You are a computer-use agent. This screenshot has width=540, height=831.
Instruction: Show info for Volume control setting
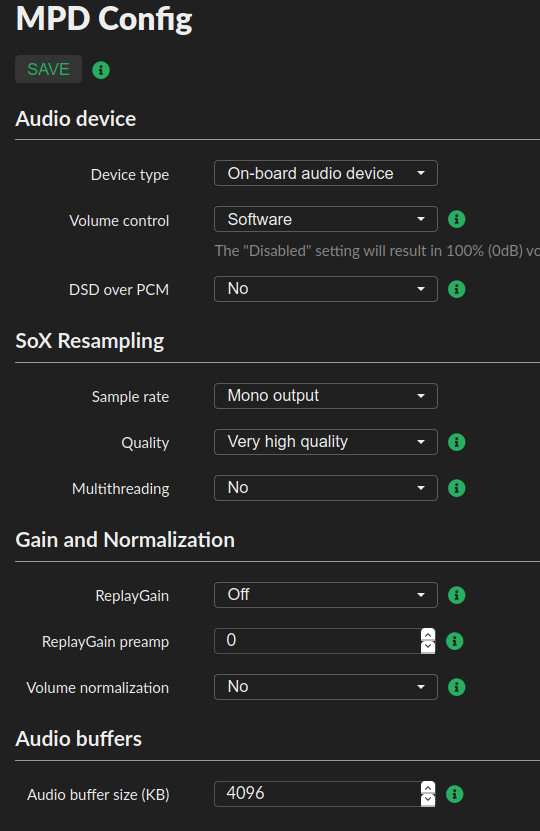click(x=456, y=219)
